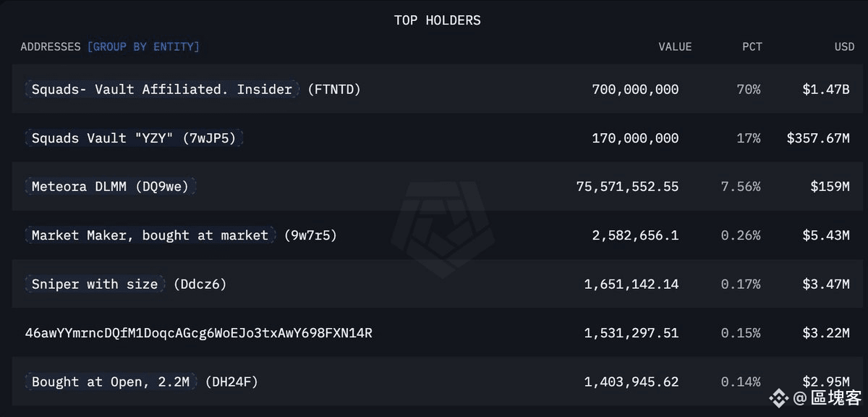Open Bought at Open, 2.2M label
The image size is (868, 417).
(x=111, y=382)
